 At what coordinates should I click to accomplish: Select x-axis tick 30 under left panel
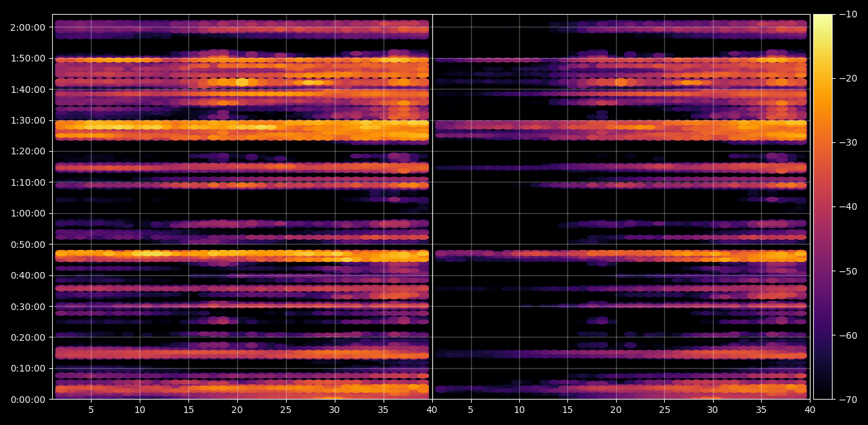(x=335, y=410)
